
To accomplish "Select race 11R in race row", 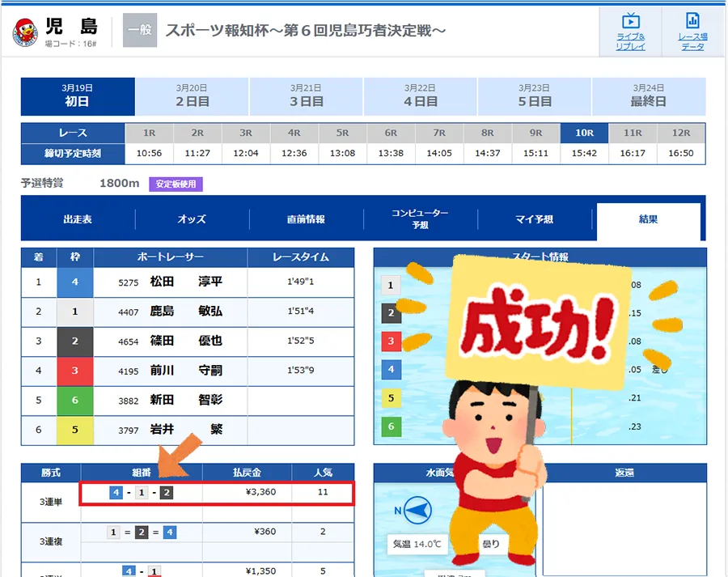I will [633, 133].
